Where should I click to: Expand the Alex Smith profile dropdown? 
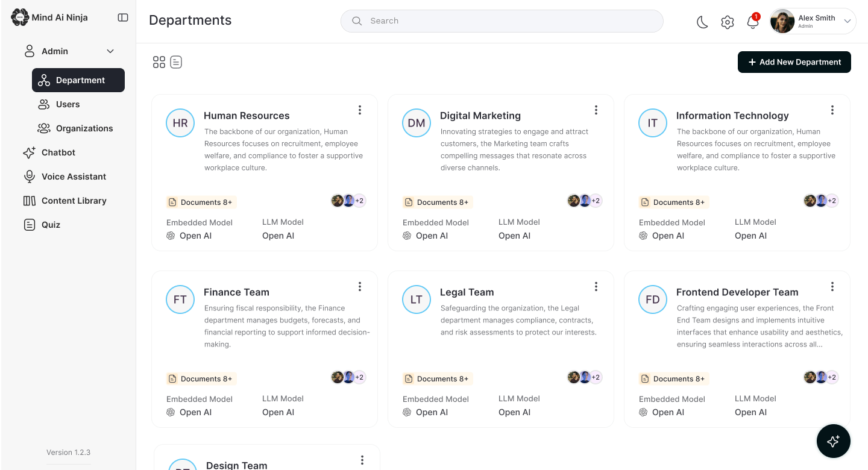point(848,21)
